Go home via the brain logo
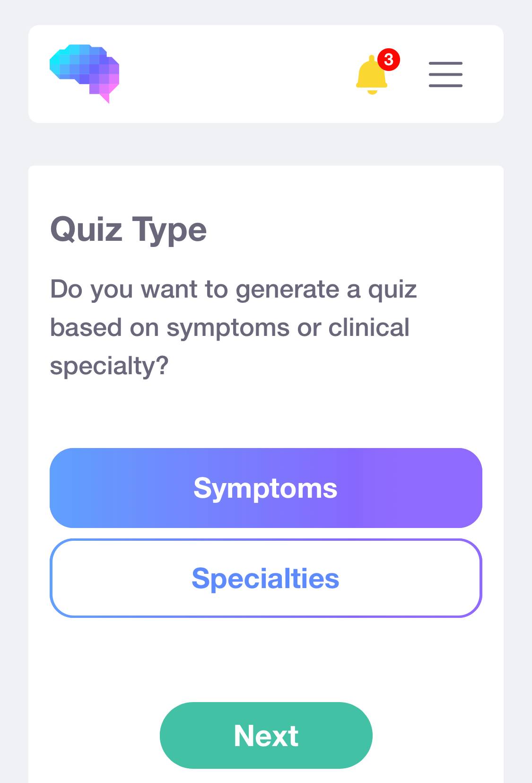Viewport: 532px width, 783px height. click(84, 74)
